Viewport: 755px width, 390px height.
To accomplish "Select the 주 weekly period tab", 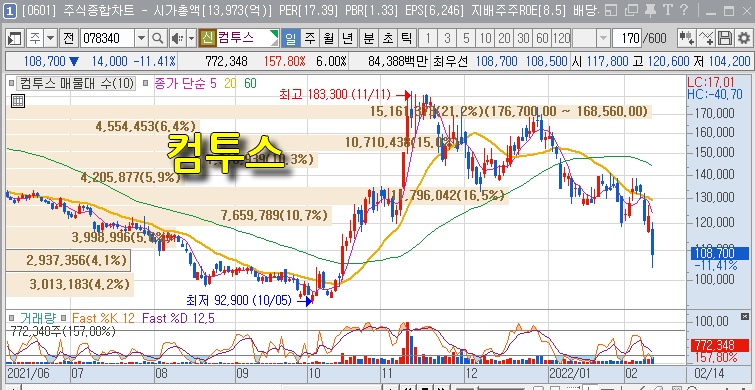I will point(310,38).
